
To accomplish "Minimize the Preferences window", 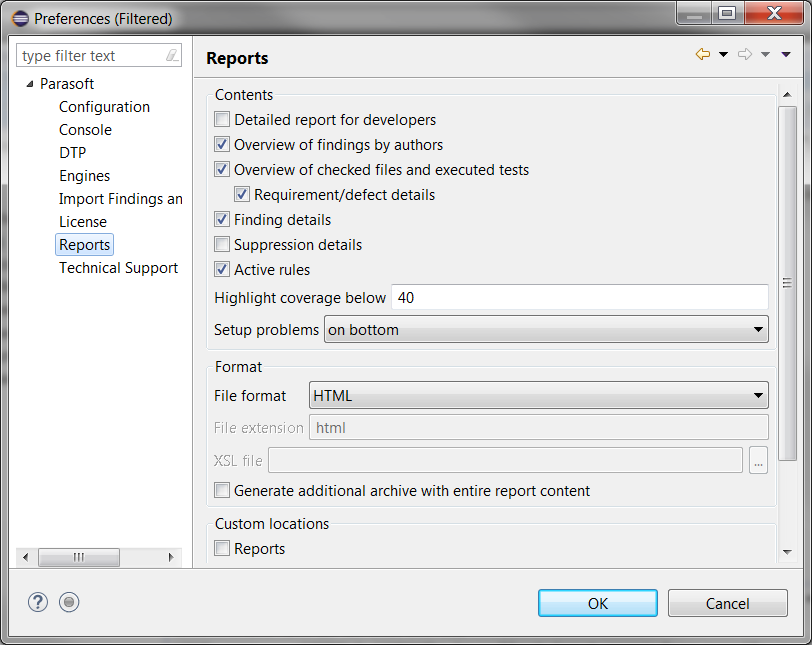I will tap(694, 13).
